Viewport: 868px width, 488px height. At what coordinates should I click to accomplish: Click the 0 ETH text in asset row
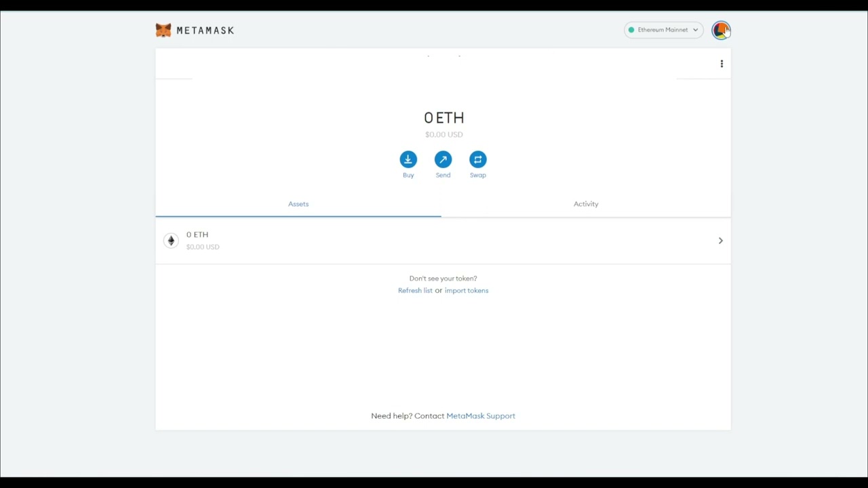[x=197, y=235]
